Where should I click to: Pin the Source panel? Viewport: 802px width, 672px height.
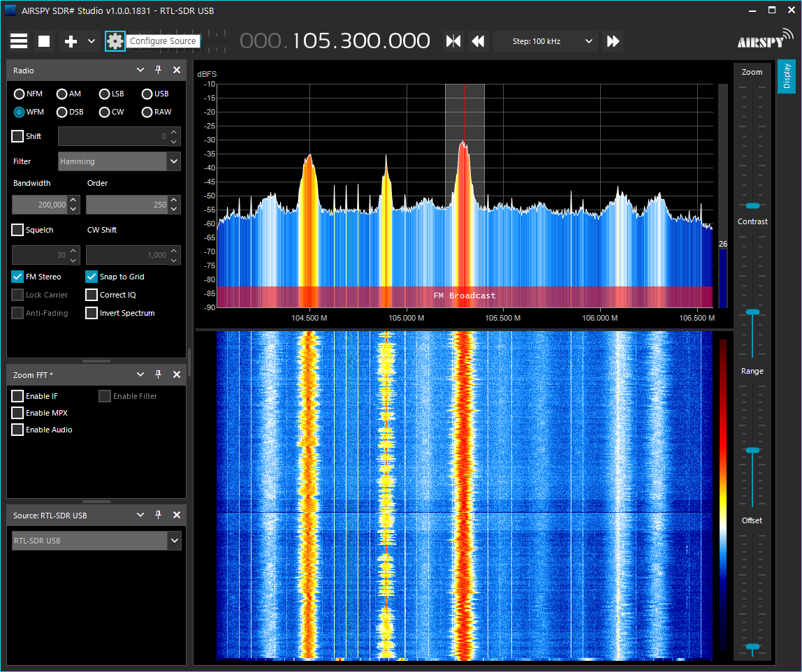159,515
